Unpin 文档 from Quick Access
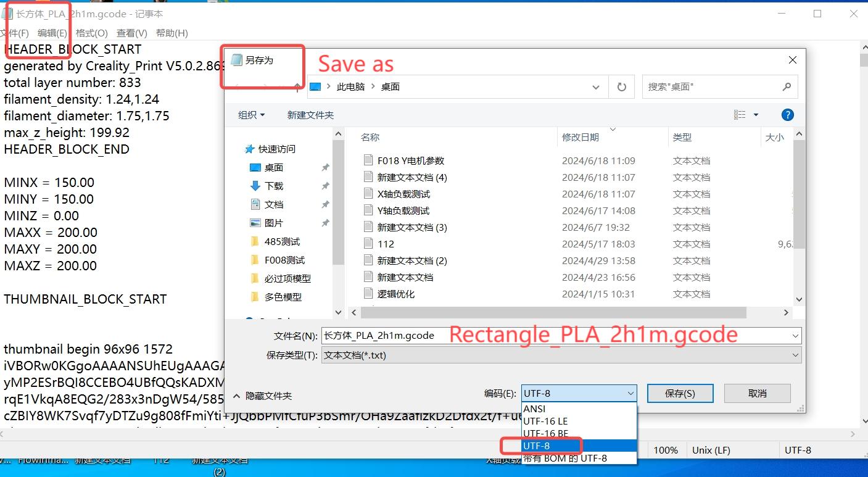The width and height of the screenshot is (868, 477). (x=325, y=204)
